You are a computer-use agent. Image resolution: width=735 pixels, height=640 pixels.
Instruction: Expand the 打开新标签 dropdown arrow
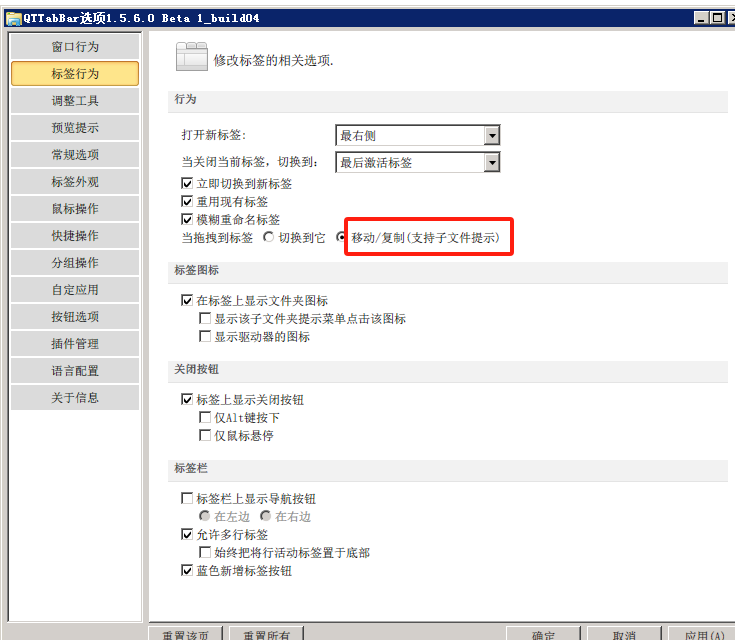(492, 136)
